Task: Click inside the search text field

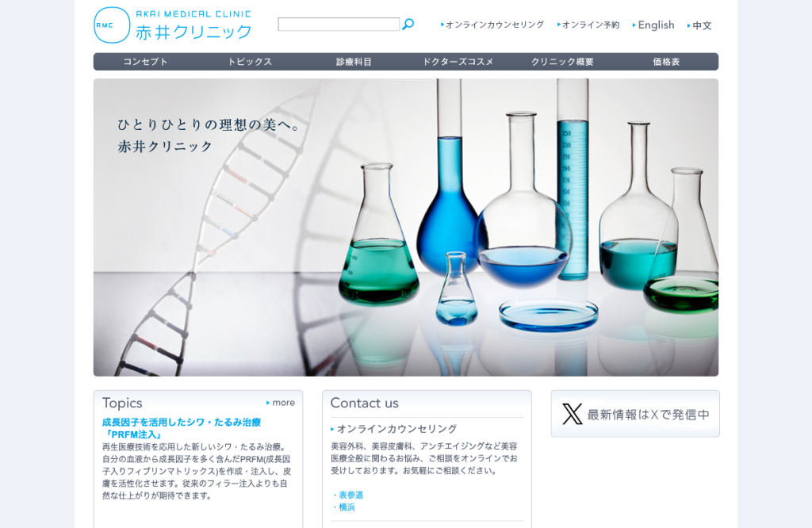Action: pyautogui.click(x=339, y=25)
